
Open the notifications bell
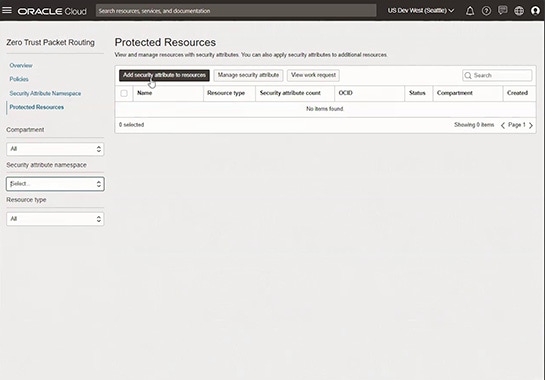click(470, 11)
